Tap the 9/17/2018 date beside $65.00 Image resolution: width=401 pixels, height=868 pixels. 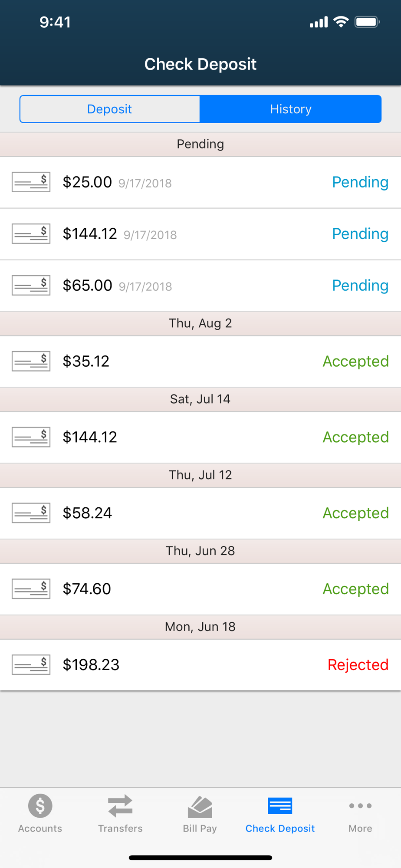point(145,286)
